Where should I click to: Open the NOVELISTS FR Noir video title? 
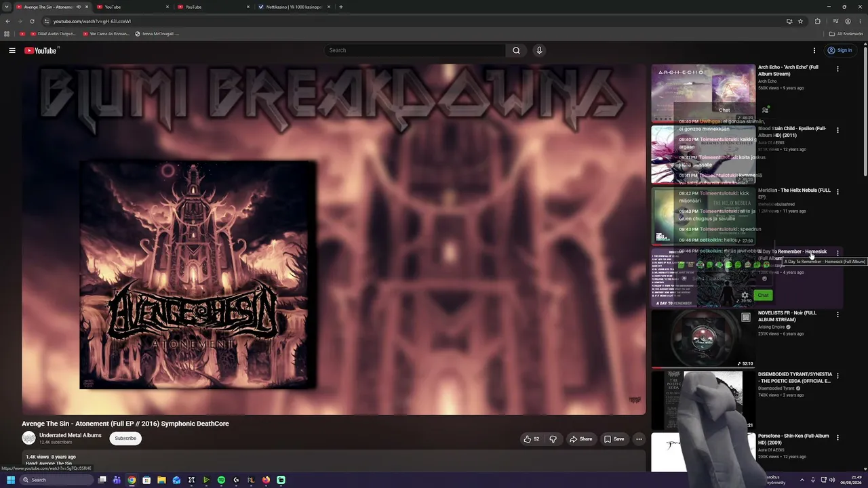tap(787, 316)
